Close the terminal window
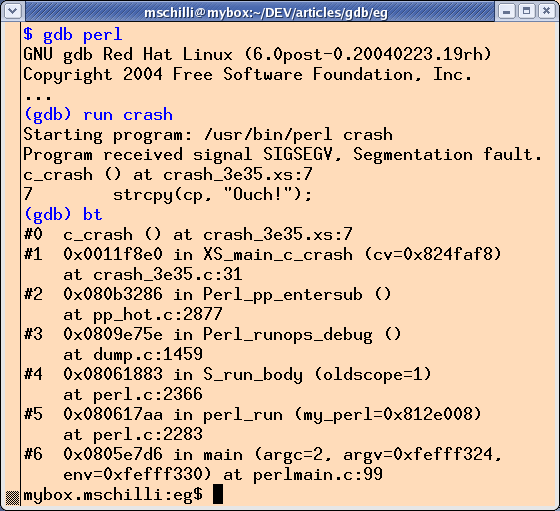This screenshot has height=511, width=560. pos(546,11)
